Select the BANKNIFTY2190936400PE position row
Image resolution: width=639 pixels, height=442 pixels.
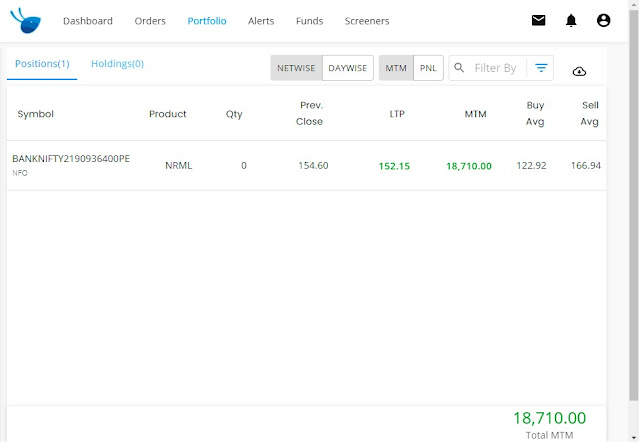(306, 165)
